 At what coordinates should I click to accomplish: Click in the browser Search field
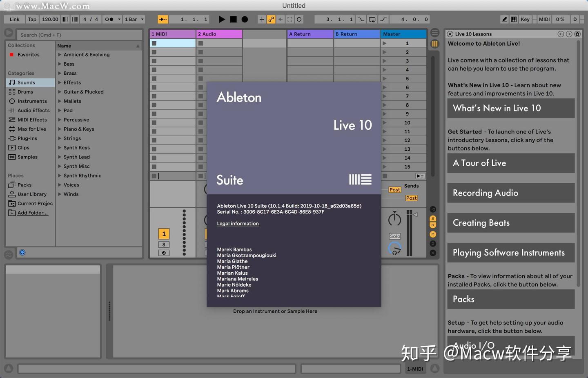coord(80,35)
